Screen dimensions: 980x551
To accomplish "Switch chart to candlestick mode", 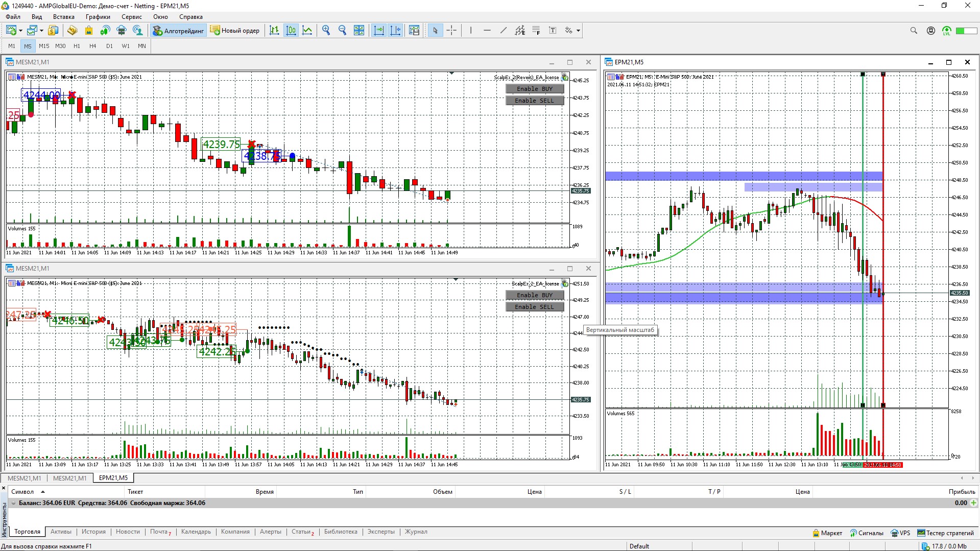I will pyautogui.click(x=291, y=31).
